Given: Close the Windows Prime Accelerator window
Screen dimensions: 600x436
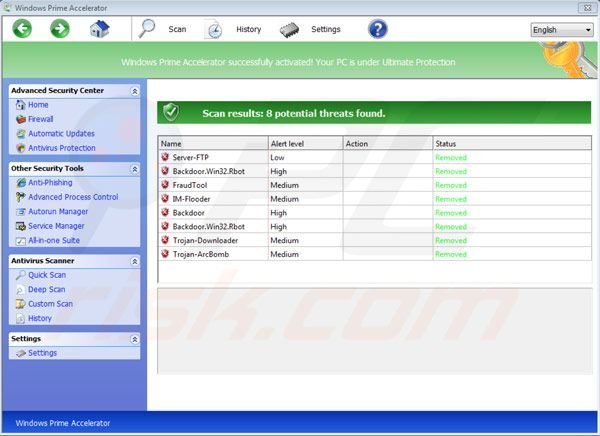Looking at the screenshot, I should 587,8.
